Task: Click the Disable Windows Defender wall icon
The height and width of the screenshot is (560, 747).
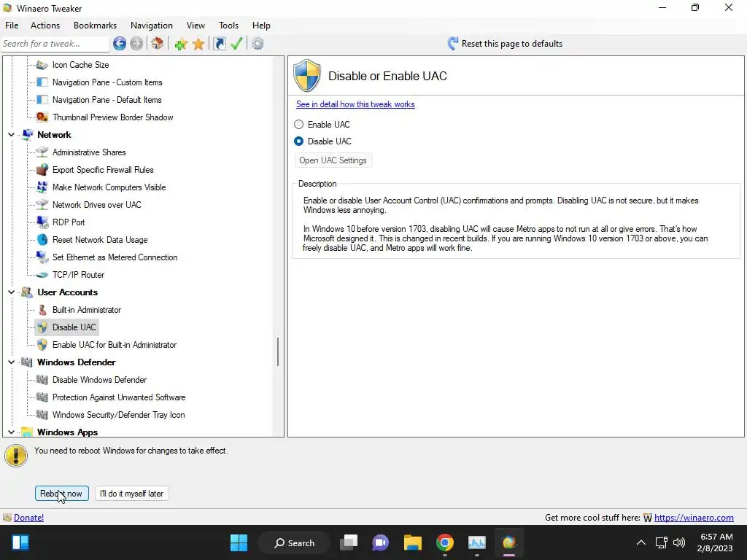Action: [42, 379]
